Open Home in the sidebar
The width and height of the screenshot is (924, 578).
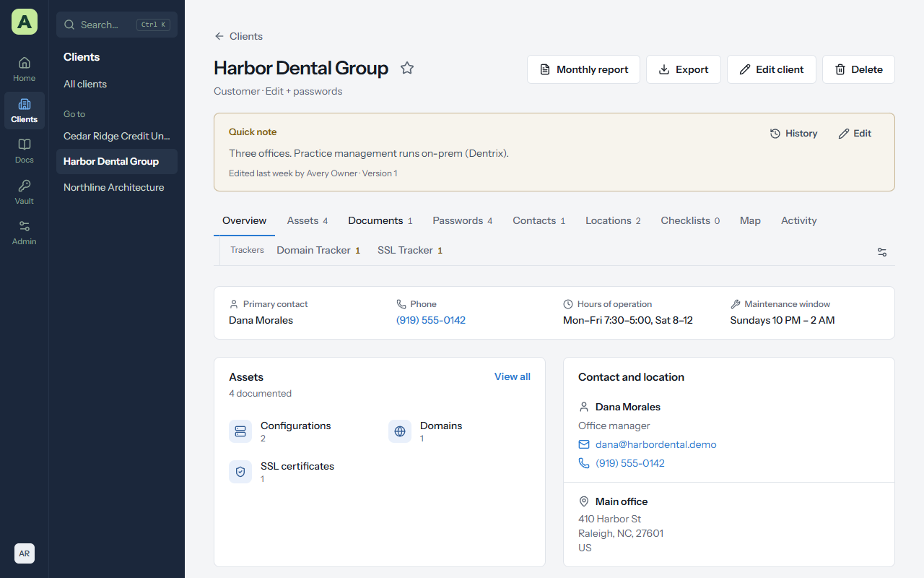pyautogui.click(x=24, y=69)
